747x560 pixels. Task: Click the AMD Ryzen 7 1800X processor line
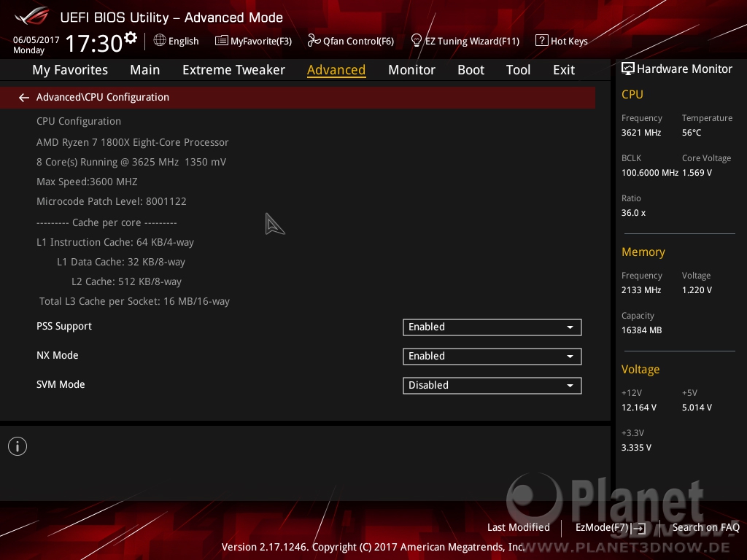coord(133,142)
